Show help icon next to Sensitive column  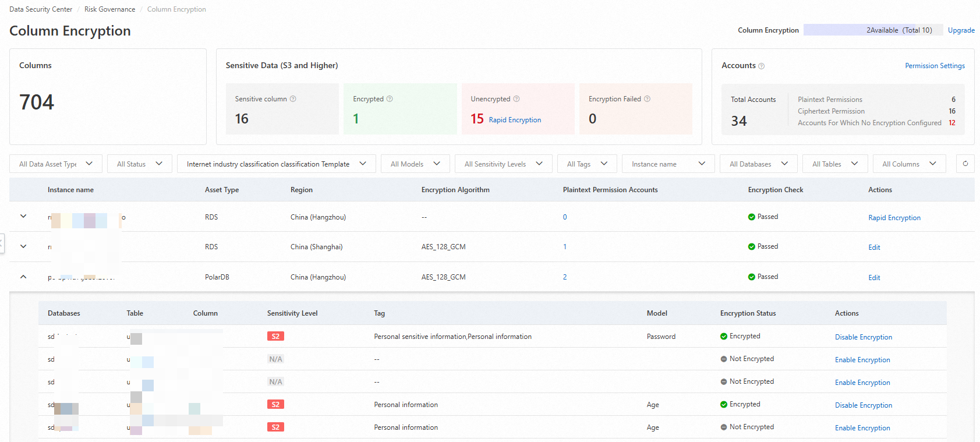click(293, 99)
